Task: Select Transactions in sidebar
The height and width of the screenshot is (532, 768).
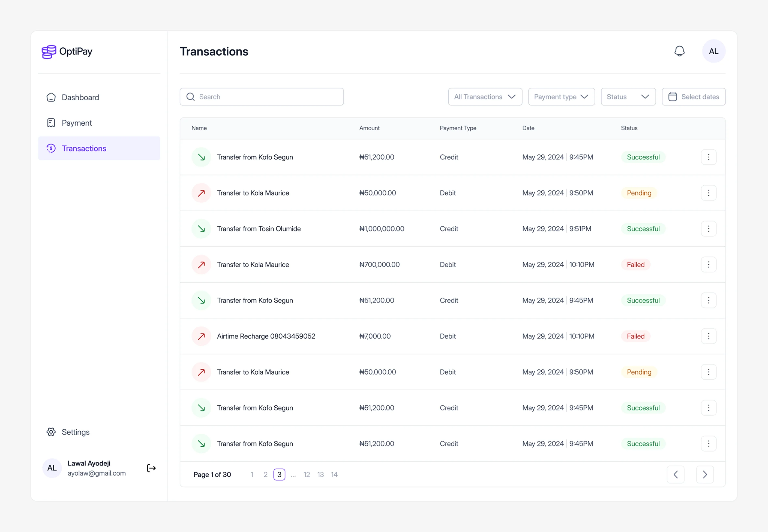Action: pyautogui.click(x=99, y=148)
